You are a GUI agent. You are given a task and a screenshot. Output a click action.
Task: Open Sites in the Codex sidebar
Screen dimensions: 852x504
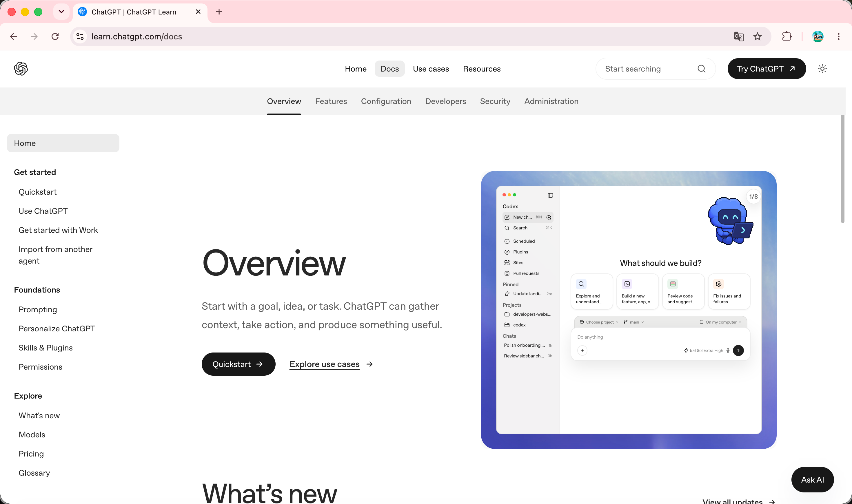(528, 262)
